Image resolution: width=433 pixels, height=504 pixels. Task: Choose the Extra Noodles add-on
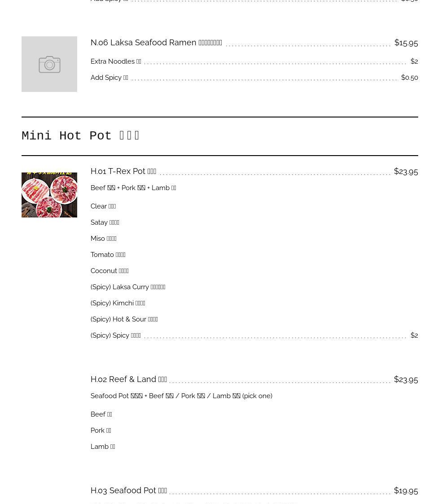pos(116,61)
